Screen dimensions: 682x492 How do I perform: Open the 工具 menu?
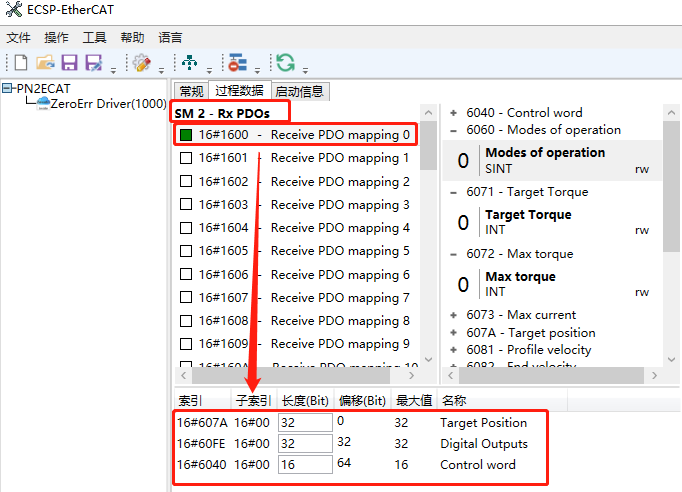point(94,38)
